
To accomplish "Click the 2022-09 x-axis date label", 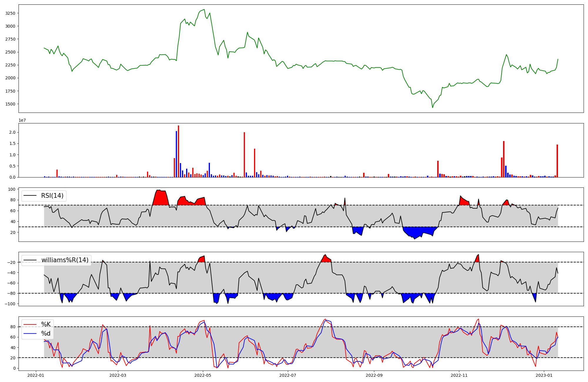I will (x=374, y=375).
